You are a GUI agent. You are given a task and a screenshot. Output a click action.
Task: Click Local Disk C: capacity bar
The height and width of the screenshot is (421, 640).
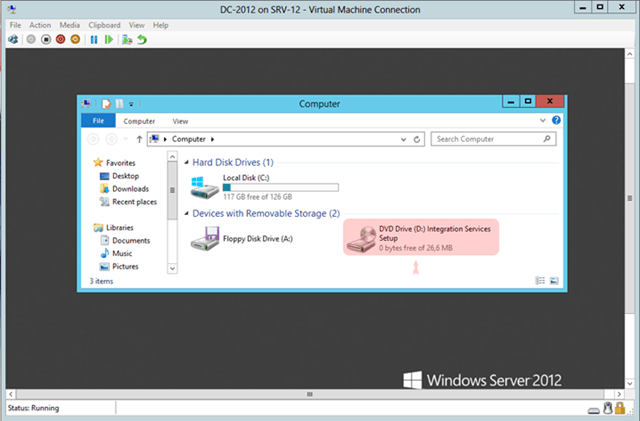[x=280, y=187]
